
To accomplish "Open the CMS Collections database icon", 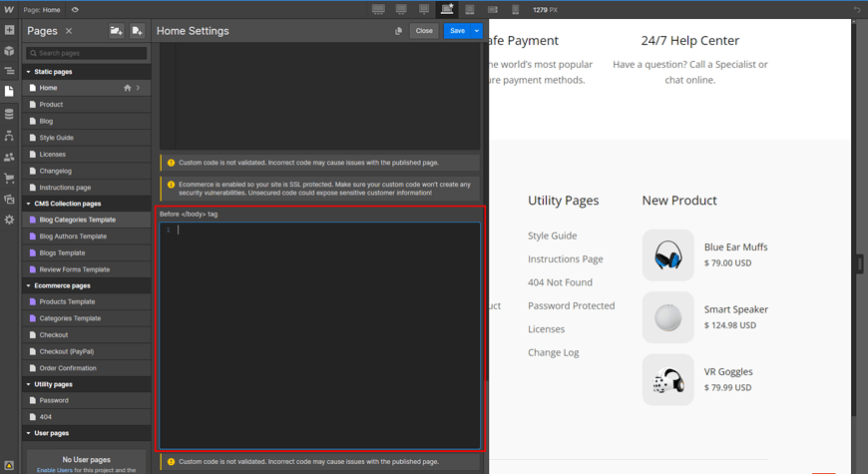I will click(9, 114).
